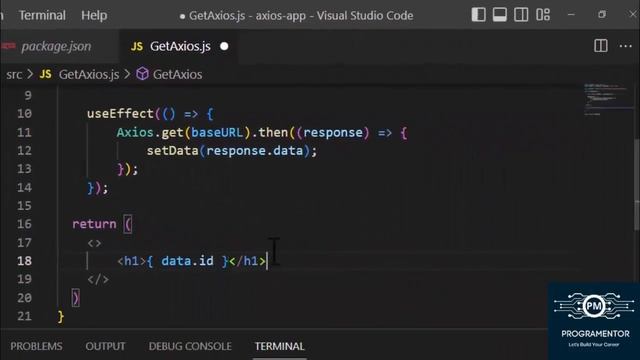Open the OUTPUT panel tab
Viewport: 640px width, 360px height.
click(105, 346)
